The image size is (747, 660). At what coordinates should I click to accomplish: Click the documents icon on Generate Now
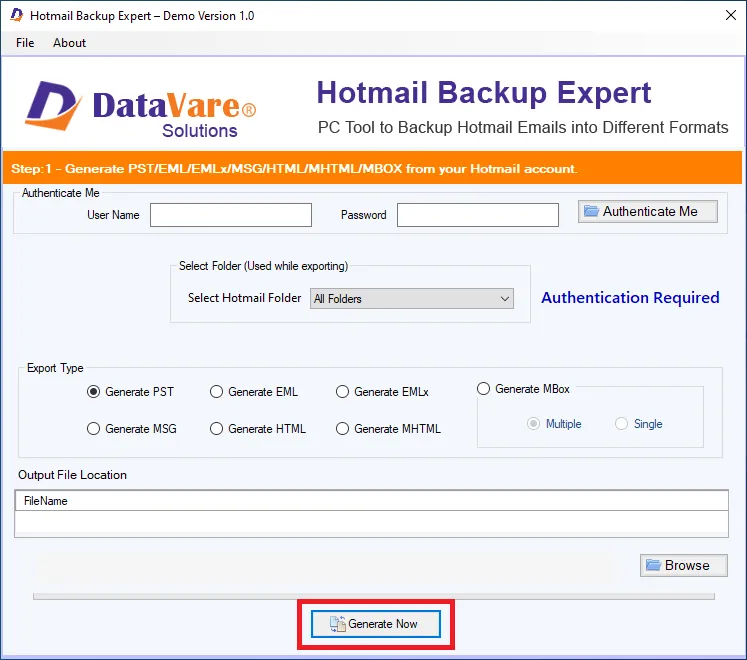(x=337, y=624)
